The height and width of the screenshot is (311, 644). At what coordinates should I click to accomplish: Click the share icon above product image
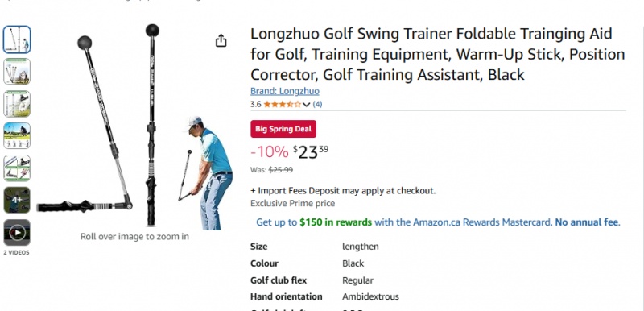pyautogui.click(x=221, y=40)
